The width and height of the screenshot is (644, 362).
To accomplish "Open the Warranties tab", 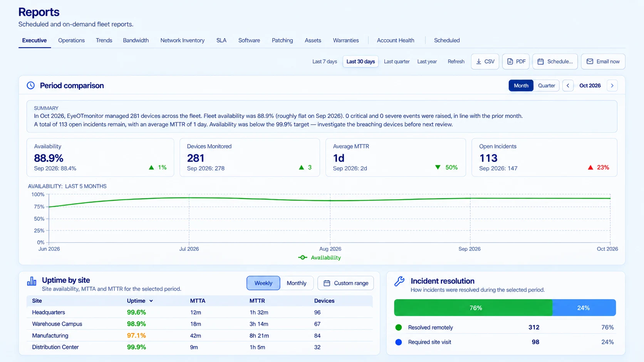I will (346, 40).
